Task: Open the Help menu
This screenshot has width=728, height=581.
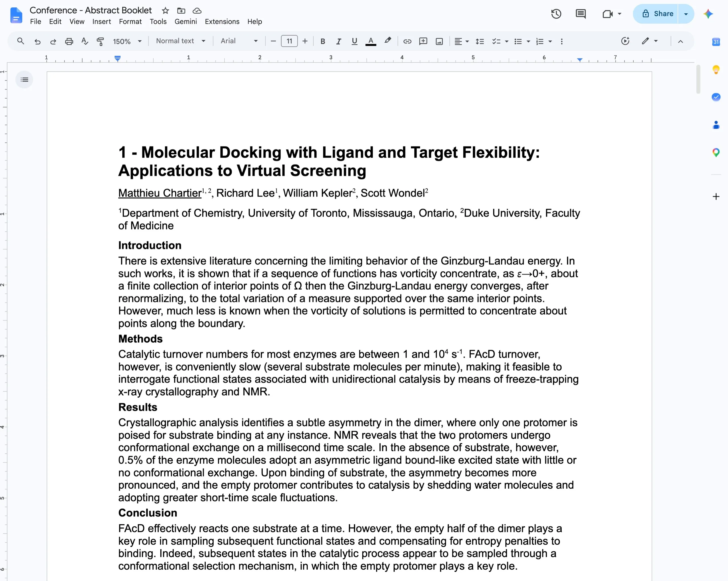Action: click(x=254, y=22)
